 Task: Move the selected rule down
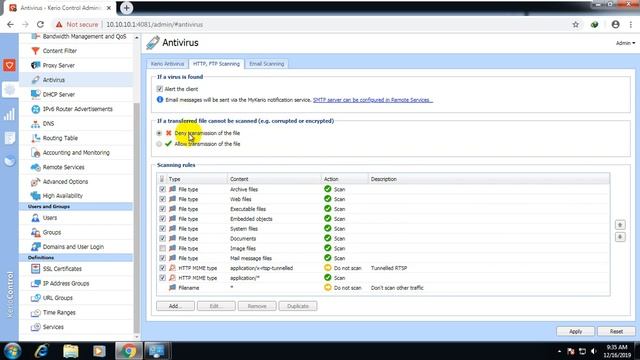click(620, 237)
